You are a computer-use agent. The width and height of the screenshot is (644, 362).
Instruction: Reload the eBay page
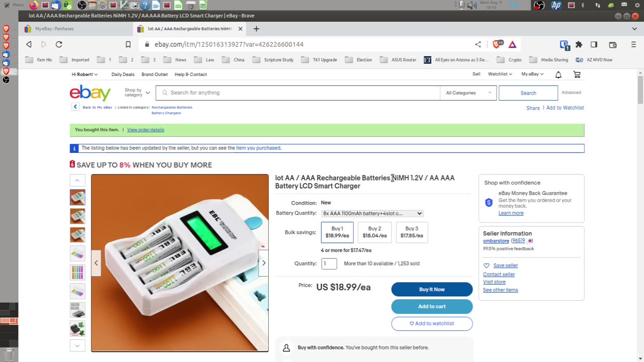click(59, 44)
